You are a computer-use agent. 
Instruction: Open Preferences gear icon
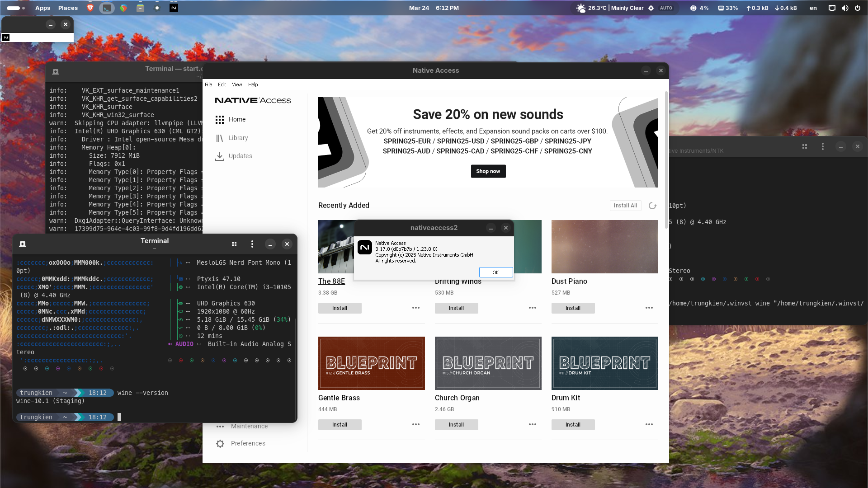[220, 443]
